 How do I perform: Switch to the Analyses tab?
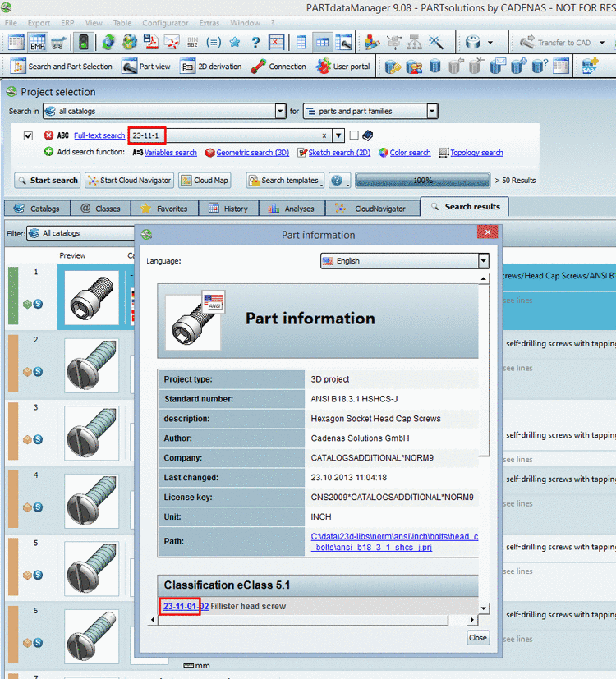coord(292,209)
